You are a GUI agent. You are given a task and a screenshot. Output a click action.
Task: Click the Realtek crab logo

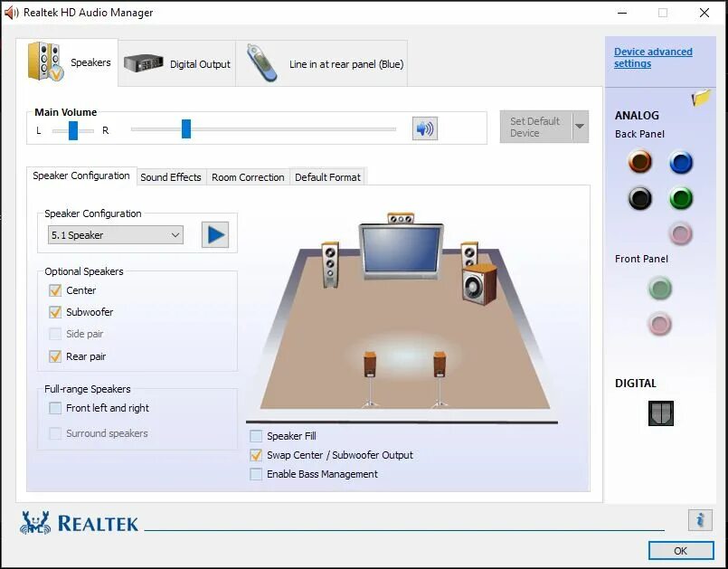click(x=35, y=523)
